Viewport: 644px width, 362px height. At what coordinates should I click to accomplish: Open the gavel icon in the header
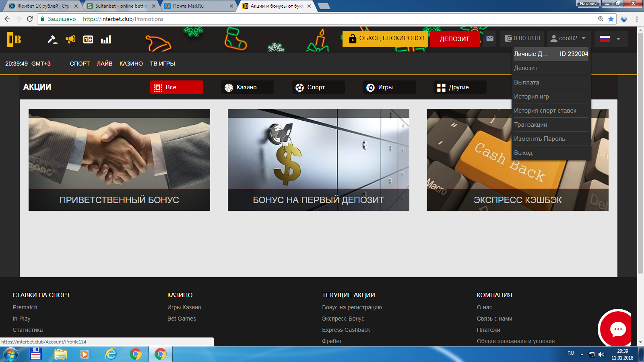(52, 39)
